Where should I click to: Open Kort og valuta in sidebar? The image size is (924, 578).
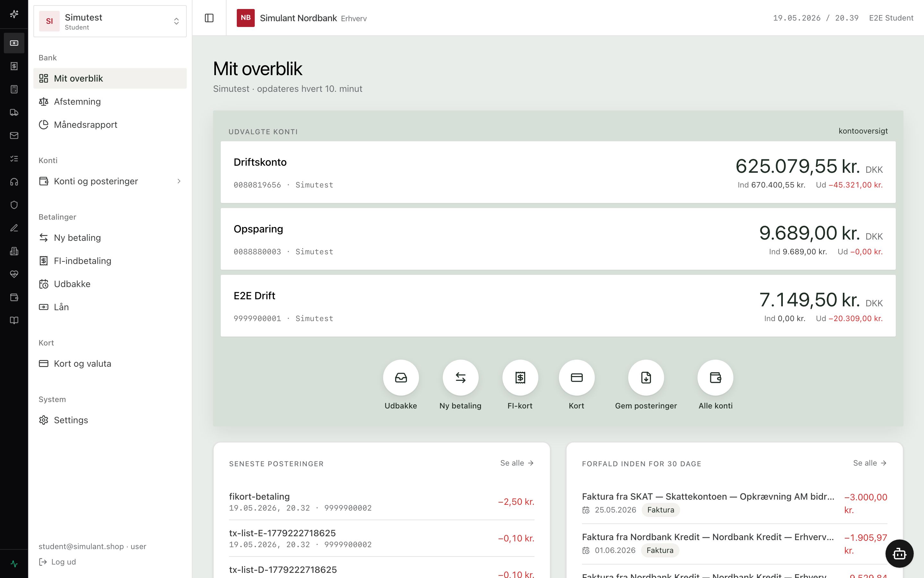pos(110,363)
